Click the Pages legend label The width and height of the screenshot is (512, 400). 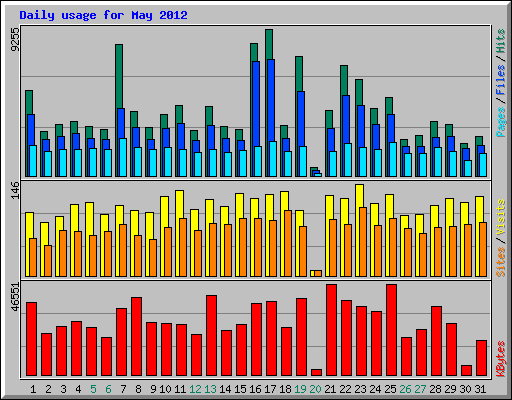tap(501, 122)
